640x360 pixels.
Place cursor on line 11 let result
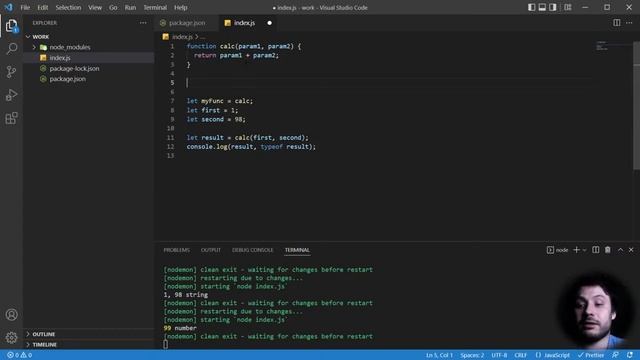pyautogui.click(x=248, y=138)
